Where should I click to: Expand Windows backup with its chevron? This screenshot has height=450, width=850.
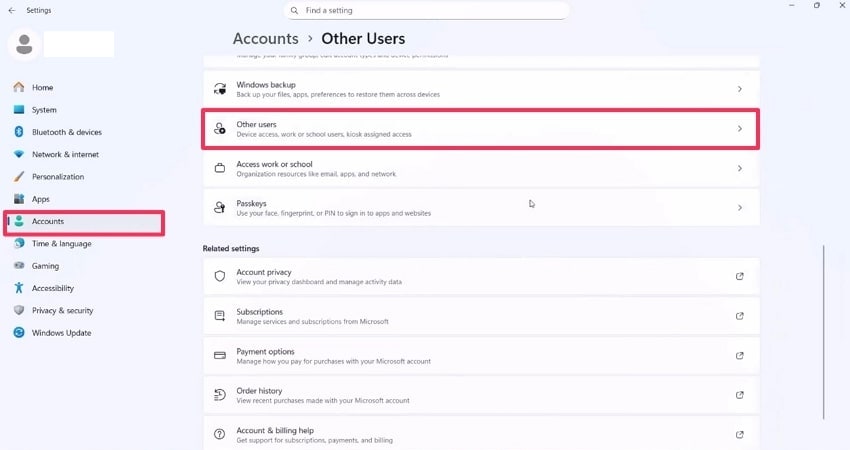739,89
